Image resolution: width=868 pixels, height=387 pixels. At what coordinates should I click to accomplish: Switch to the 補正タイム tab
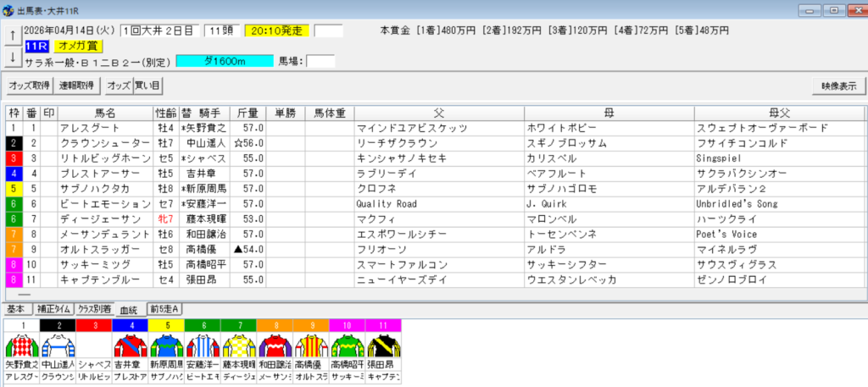tap(53, 309)
